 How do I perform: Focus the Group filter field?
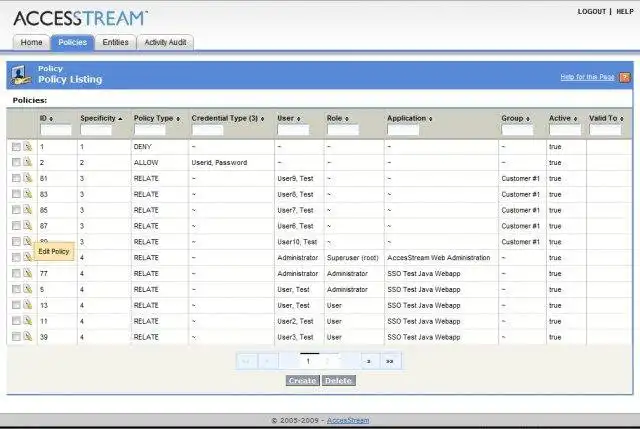(517, 130)
